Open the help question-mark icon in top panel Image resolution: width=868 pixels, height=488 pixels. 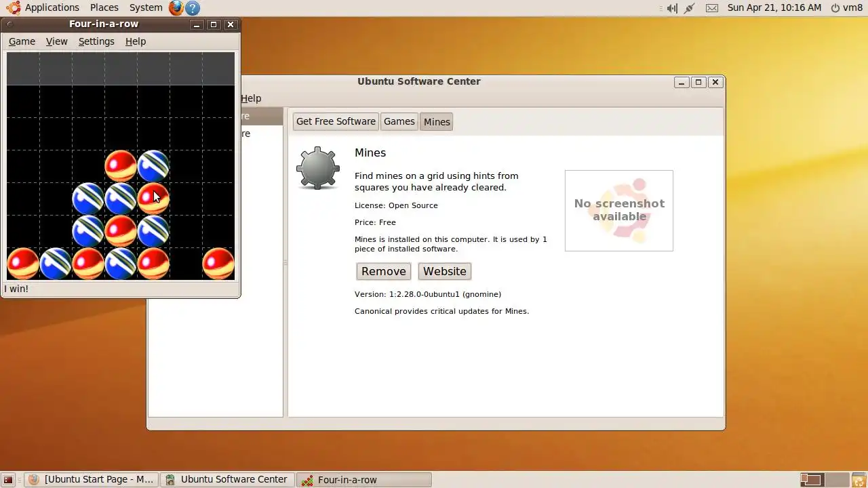(193, 8)
